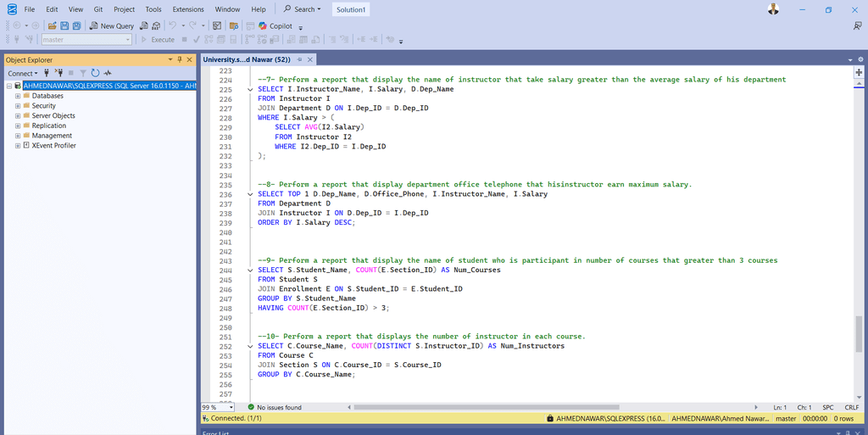This screenshot has height=435, width=868.
Task: Collapse the SELECT block at line 225
Action: (x=250, y=89)
